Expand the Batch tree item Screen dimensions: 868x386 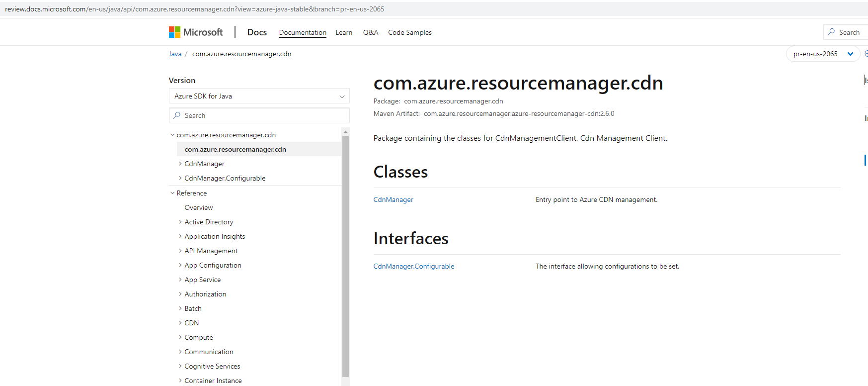pyautogui.click(x=180, y=308)
